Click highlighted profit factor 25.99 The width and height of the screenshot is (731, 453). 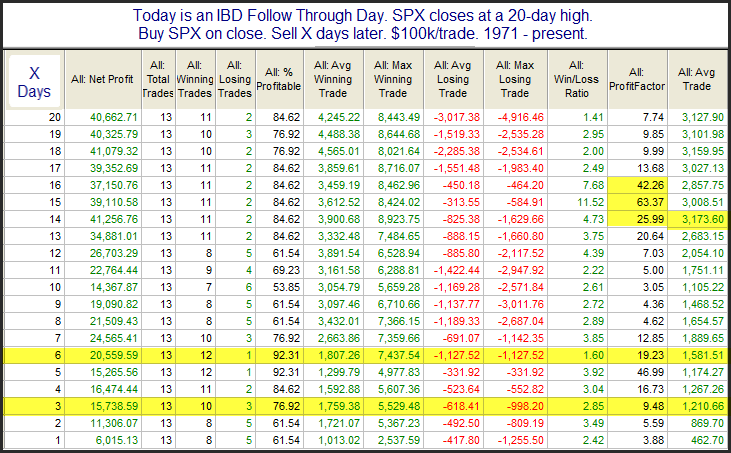(x=650, y=220)
